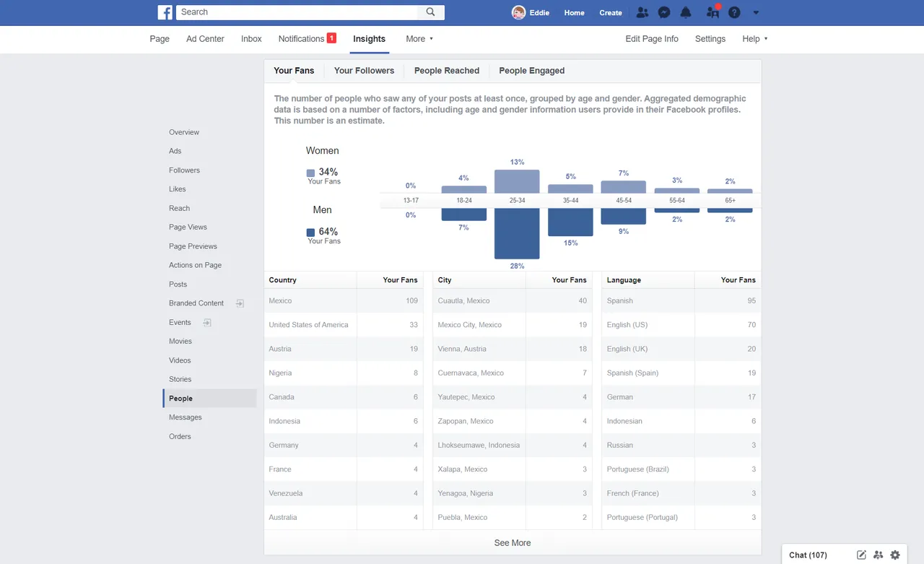
Task: Open Likes in the sidebar
Action: click(178, 189)
